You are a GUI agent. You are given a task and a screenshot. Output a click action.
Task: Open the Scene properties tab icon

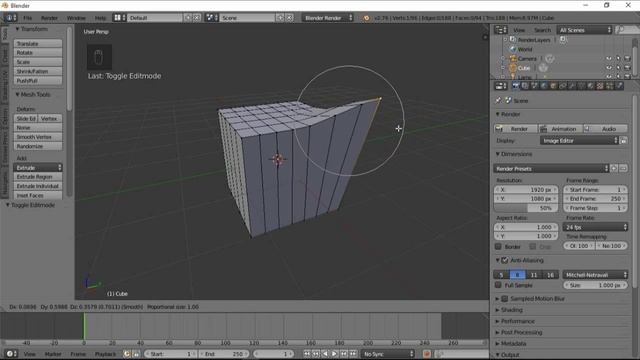click(534, 86)
